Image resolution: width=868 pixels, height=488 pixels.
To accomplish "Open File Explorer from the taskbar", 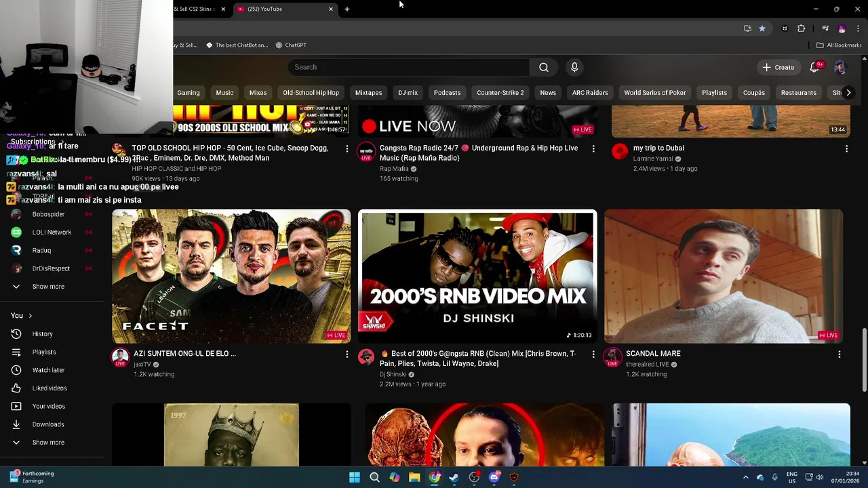I will coord(414,477).
